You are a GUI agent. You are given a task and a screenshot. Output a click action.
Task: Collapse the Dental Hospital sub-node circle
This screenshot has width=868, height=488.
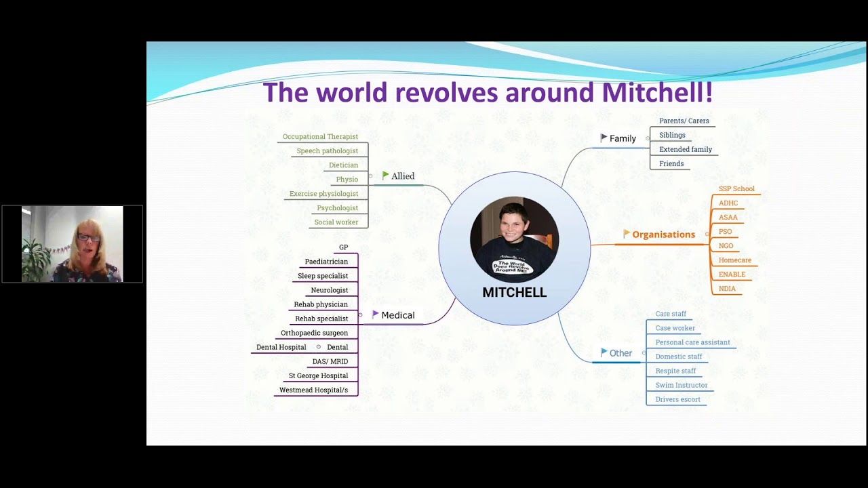(x=318, y=347)
